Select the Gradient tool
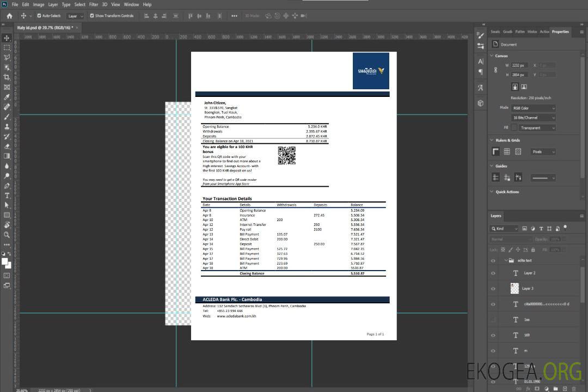588x392 pixels. coord(7,156)
